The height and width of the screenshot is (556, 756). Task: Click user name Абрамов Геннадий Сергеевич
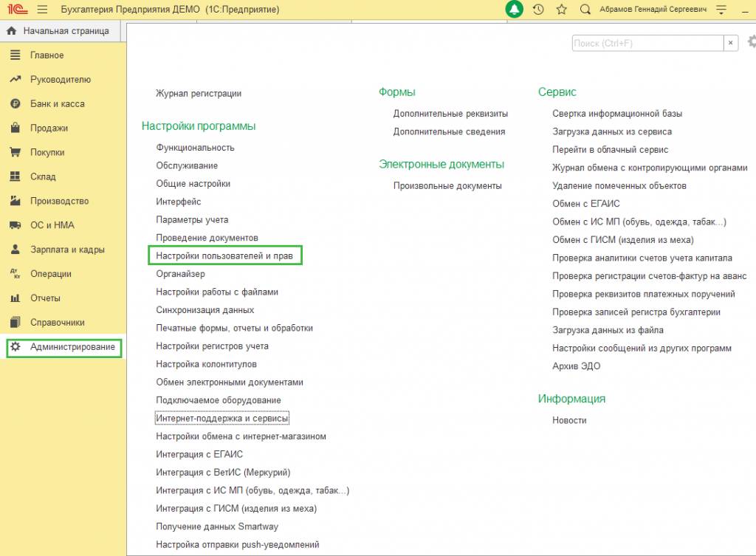point(653,9)
